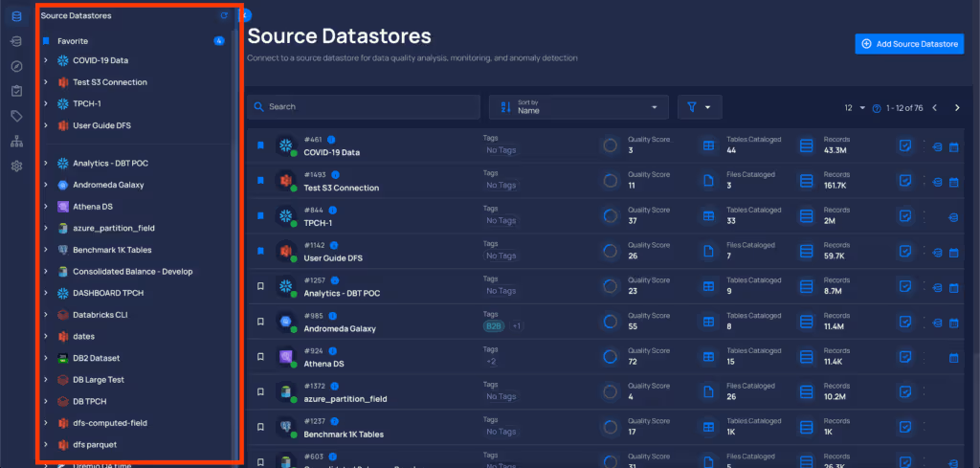Screen dimensions: 980x468
Task: Open the Tags icon in navigation rail
Action: point(16,116)
